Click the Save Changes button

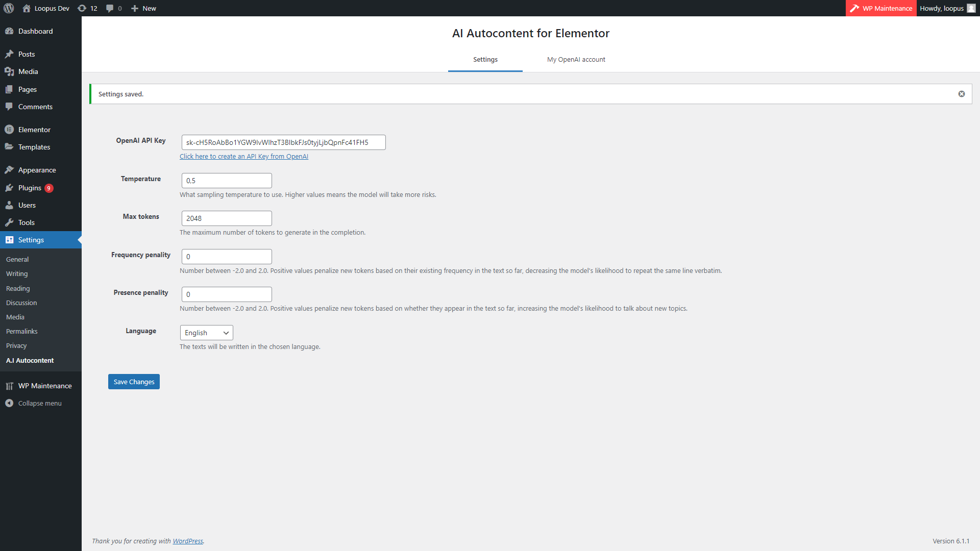pos(134,382)
